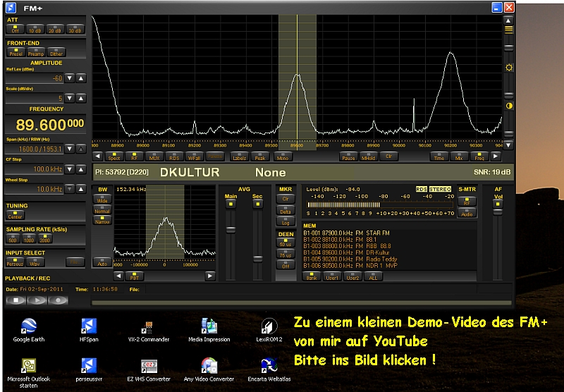Screen dimensions: 564x392
Task: Click the Record button in Playback/Rec
Action: [x=58, y=300]
